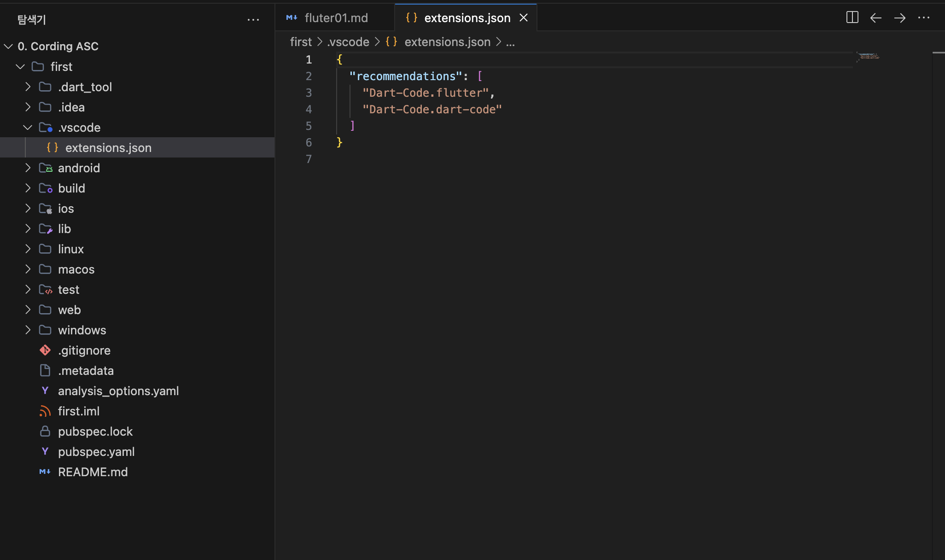
Task: Select the extensions.json editor tab
Action: pyautogui.click(x=467, y=18)
